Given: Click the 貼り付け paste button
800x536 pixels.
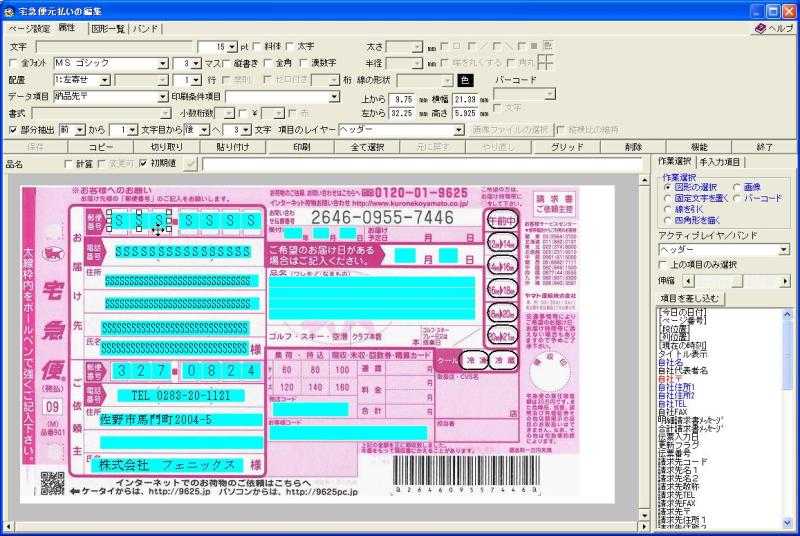Looking at the screenshot, I should click(x=233, y=147).
